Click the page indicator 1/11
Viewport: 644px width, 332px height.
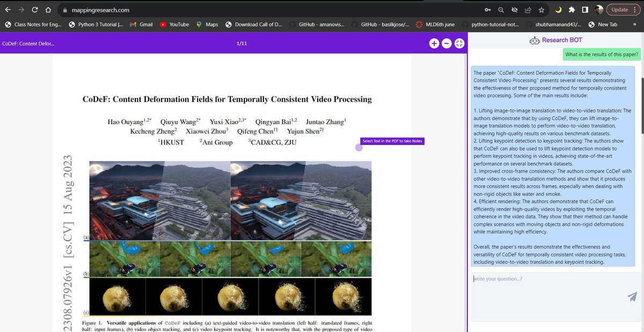tap(241, 43)
